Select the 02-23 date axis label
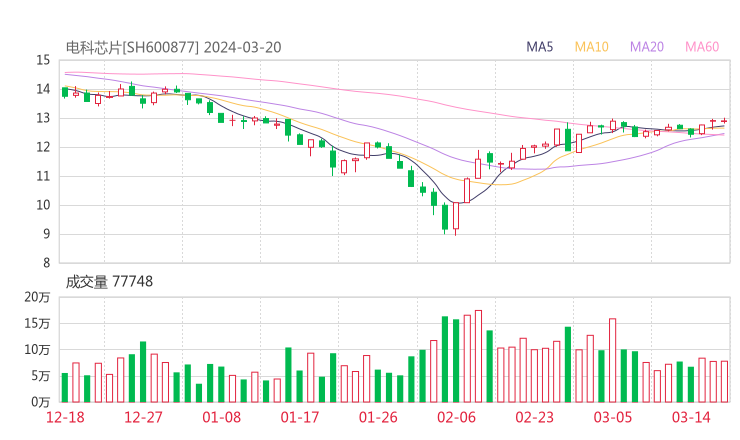 tap(535, 417)
